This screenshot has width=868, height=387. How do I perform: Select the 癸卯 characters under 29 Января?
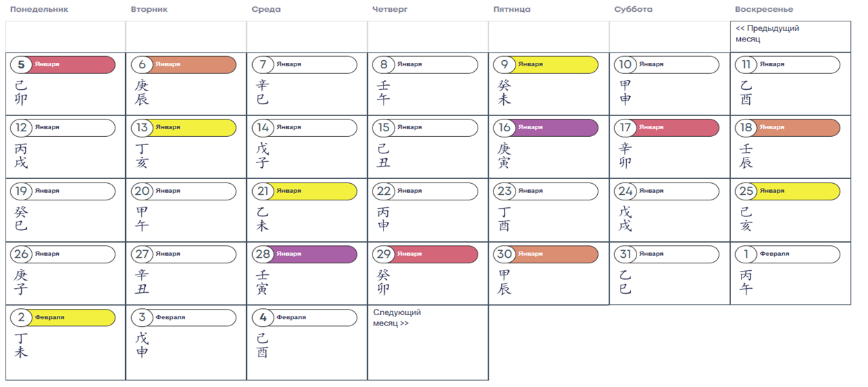(x=384, y=282)
